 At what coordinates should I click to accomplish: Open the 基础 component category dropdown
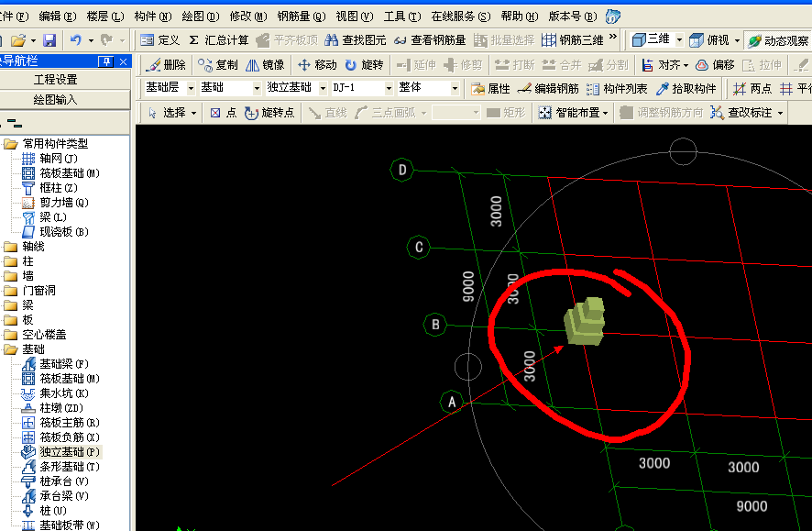pyautogui.click(x=257, y=89)
